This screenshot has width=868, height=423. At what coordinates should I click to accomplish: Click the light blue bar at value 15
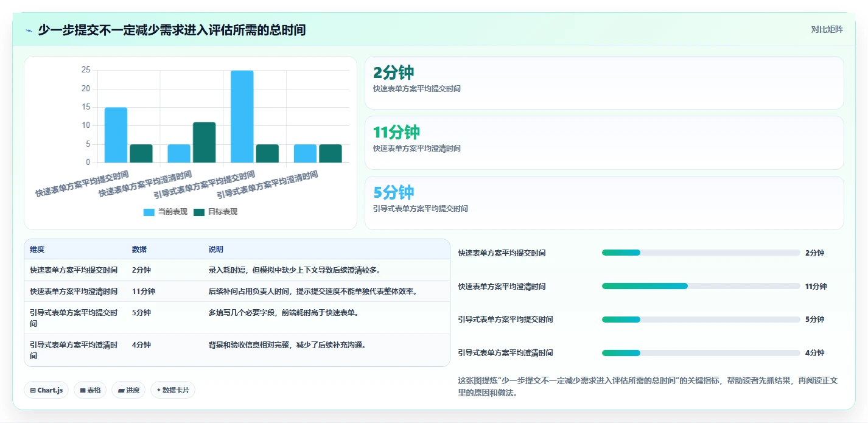pyautogui.click(x=116, y=135)
